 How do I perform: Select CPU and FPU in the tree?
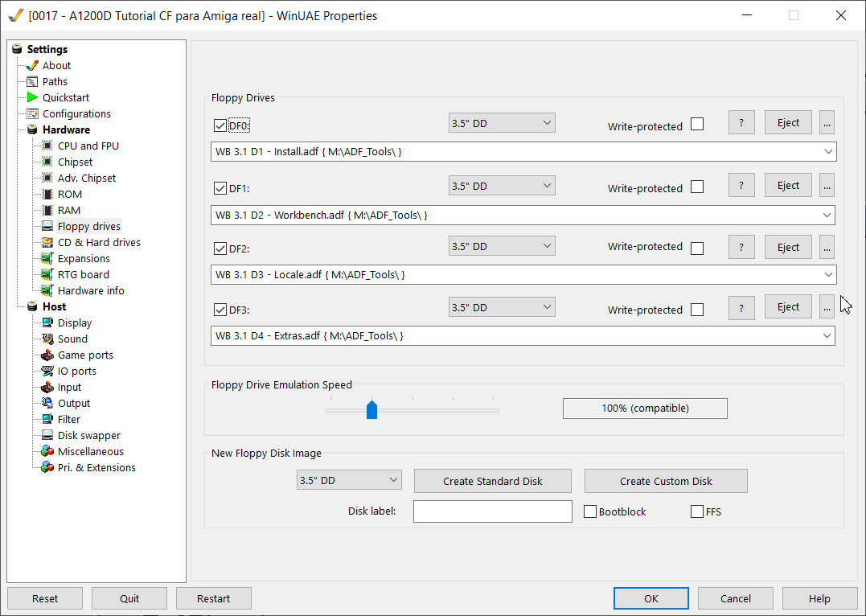tap(88, 146)
